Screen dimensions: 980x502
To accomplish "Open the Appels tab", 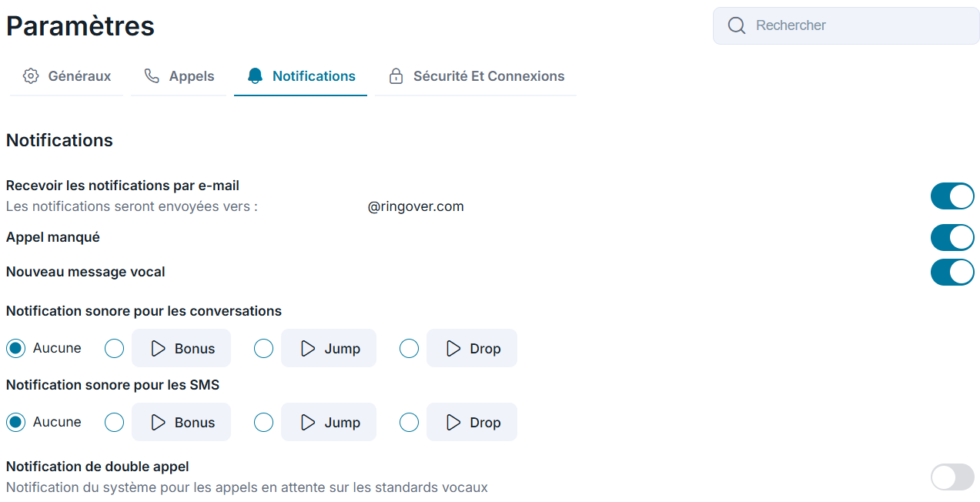I will (179, 76).
